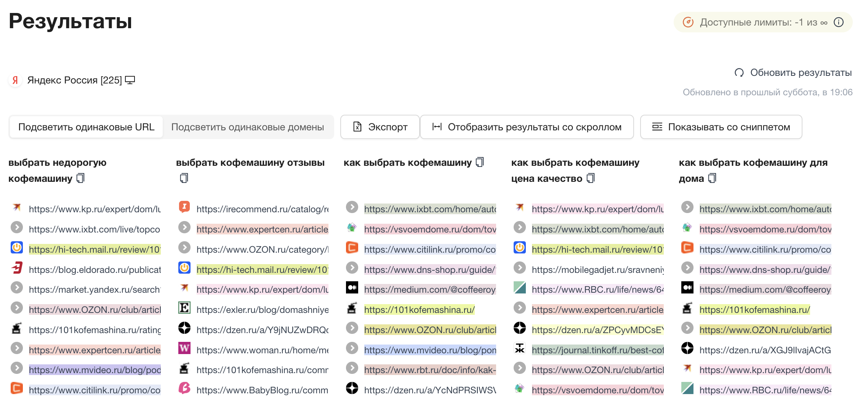
Task: Open expertcen.ru/article link in second column
Action: 263,229
